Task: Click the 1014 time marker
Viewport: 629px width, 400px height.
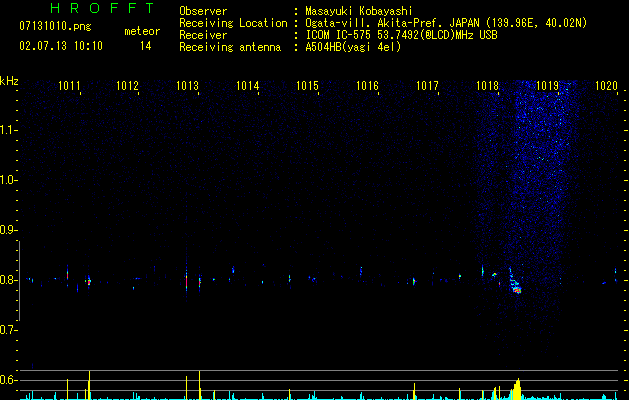Action: click(x=248, y=86)
